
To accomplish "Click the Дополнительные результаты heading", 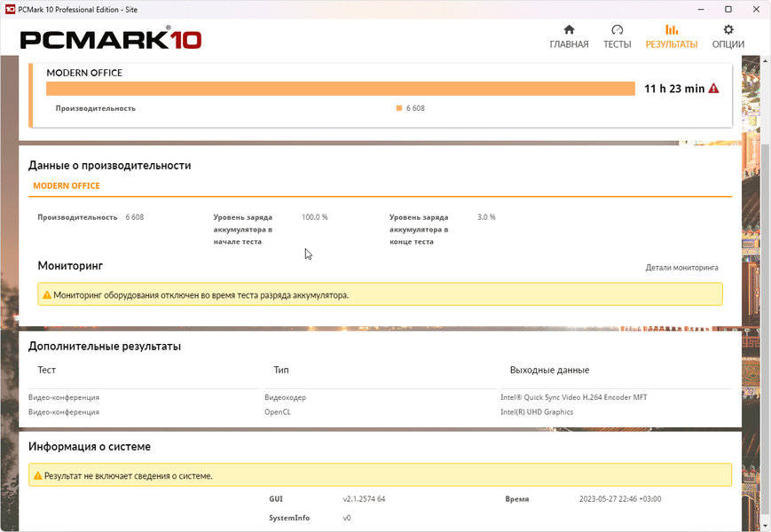I will click(x=104, y=347).
